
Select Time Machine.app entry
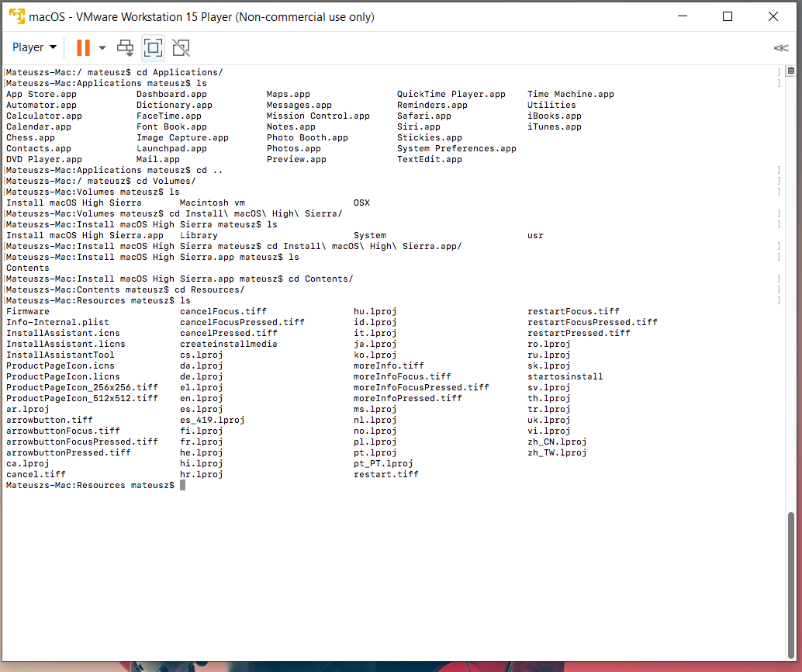pyautogui.click(x=571, y=94)
